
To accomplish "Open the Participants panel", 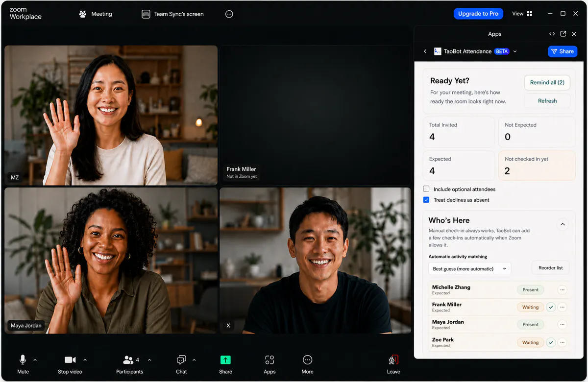I will pyautogui.click(x=129, y=364).
